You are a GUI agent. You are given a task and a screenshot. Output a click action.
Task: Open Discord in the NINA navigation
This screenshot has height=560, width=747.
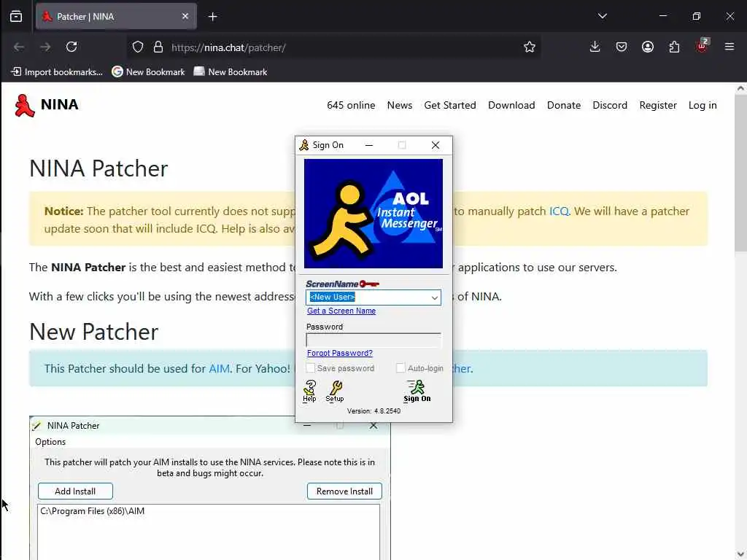[x=609, y=105]
